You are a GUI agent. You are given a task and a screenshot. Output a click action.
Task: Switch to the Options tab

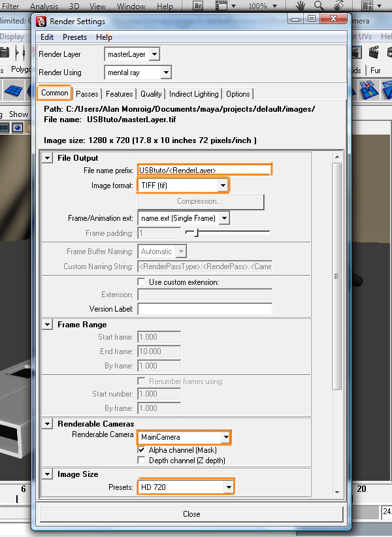[x=238, y=94]
